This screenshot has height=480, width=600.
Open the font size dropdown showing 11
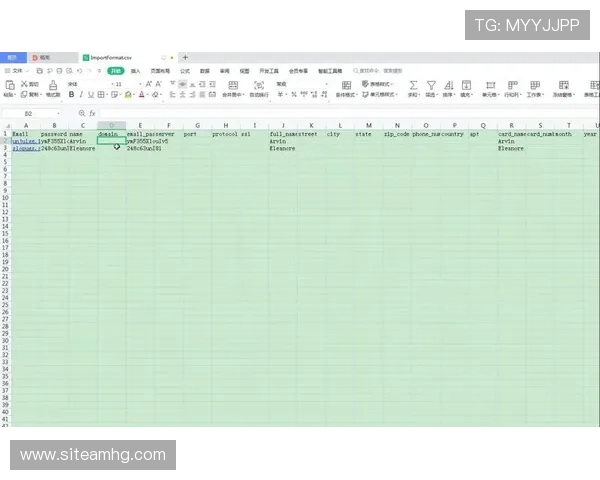[x=121, y=84]
